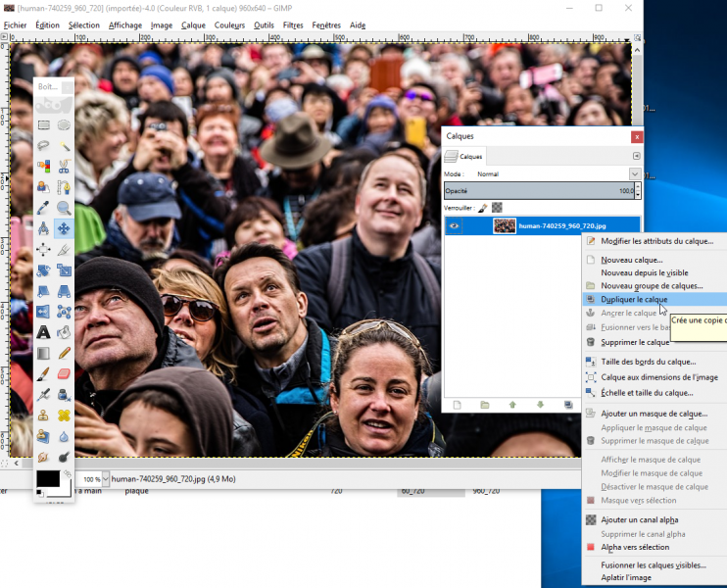Lower layer with green down arrow
This screenshot has width=727, height=588.
(540, 405)
